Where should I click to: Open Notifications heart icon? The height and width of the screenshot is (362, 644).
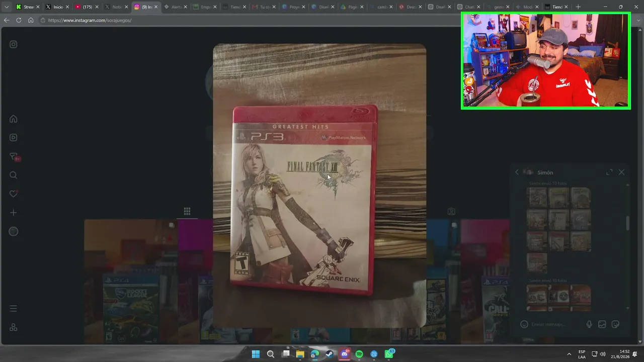(x=14, y=194)
